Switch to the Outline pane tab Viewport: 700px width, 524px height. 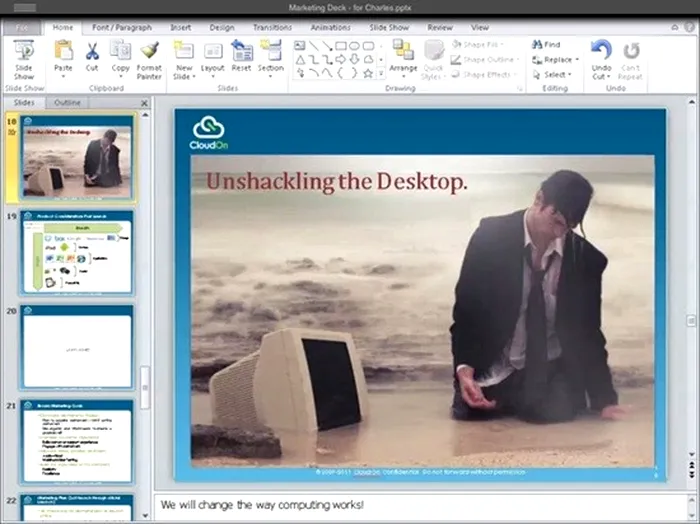(x=68, y=103)
